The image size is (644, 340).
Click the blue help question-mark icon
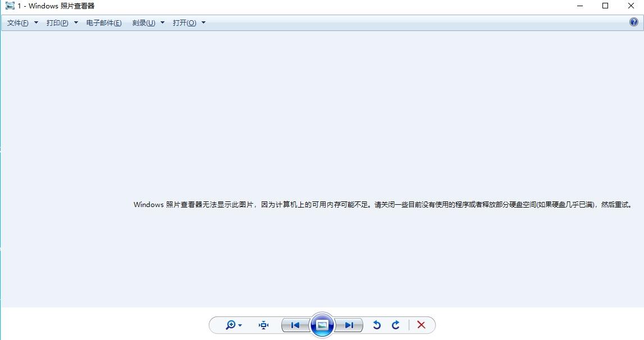click(x=634, y=22)
